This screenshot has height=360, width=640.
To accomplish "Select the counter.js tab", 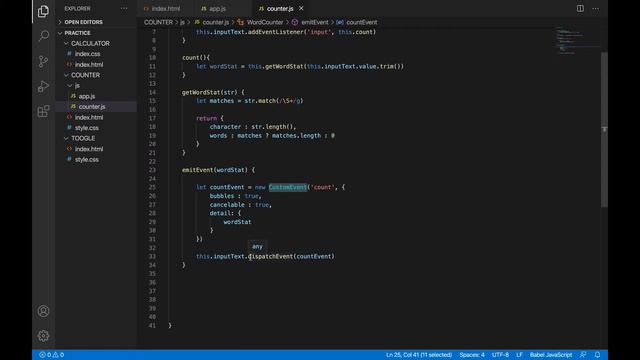I will point(276,9).
